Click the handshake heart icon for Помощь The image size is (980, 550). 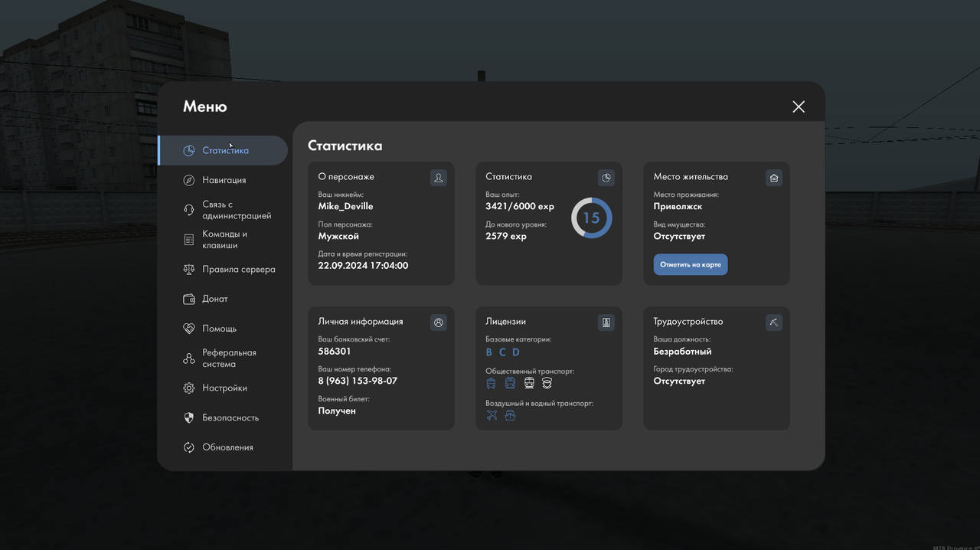pos(189,329)
